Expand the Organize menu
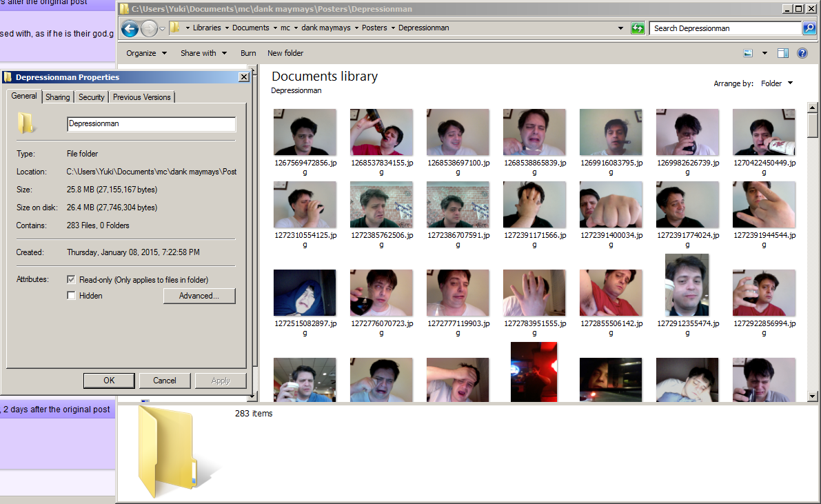The image size is (821, 504). point(147,53)
